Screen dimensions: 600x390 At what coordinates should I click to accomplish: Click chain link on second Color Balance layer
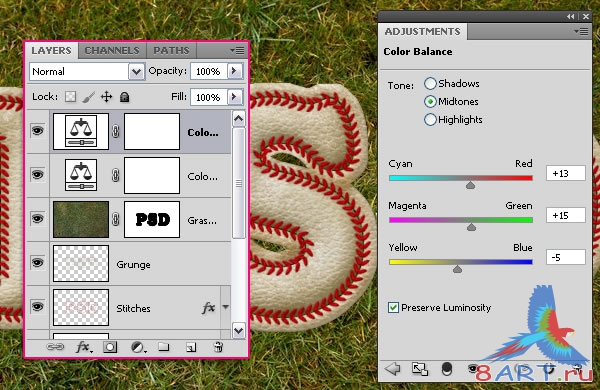tap(116, 175)
